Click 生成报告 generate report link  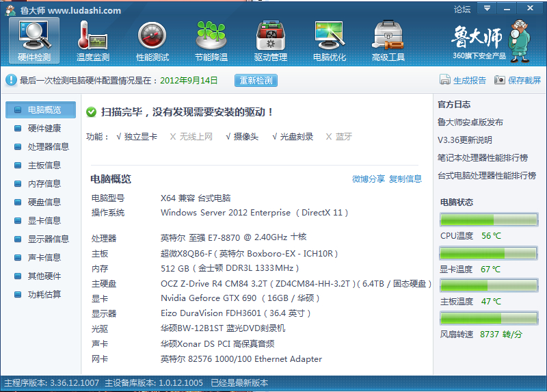pyautogui.click(x=470, y=80)
